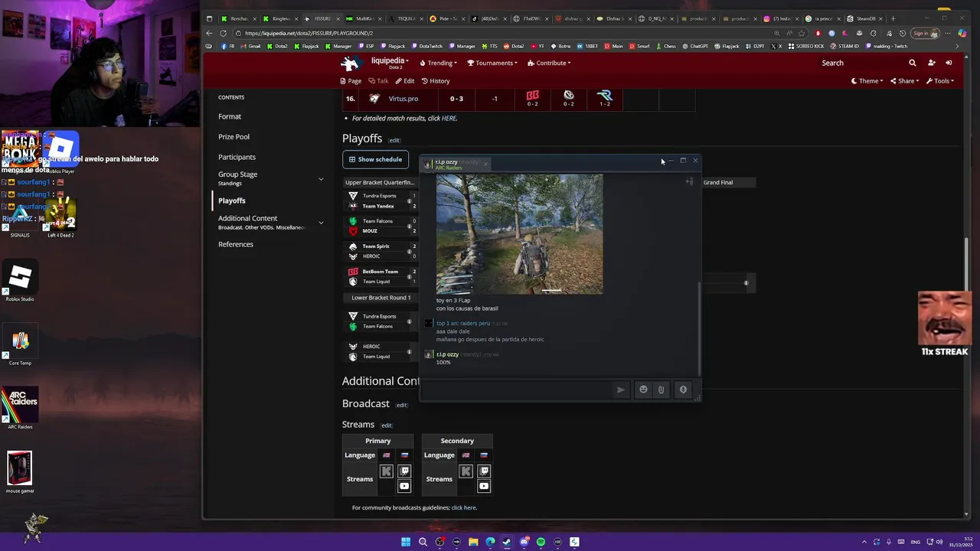The width and height of the screenshot is (980, 551).
Task: Open DotaTwitch bookmark in bookmarks bar
Action: [x=426, y=46]
